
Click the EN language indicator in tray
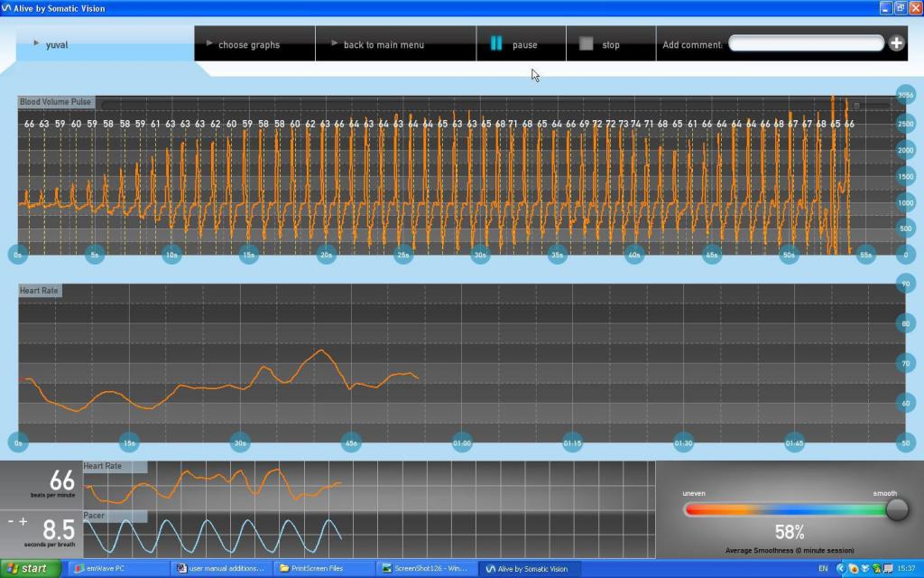tap(823, 568)
